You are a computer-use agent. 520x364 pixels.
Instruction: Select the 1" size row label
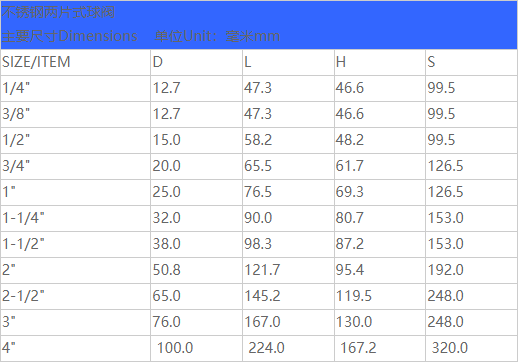[x=9, y=192]
